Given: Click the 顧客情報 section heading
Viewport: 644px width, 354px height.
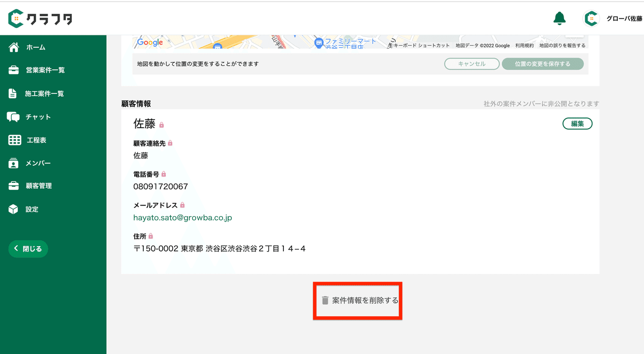Looking at the screenshot, I should click(x=136, y=104).
